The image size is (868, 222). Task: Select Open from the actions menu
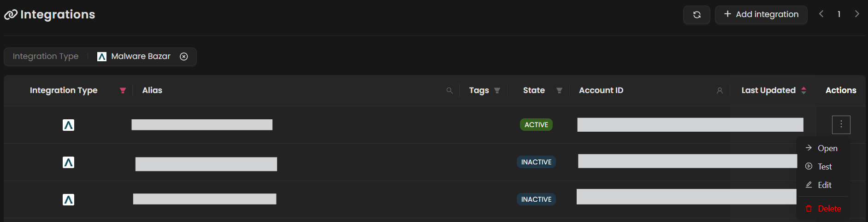click(827, 148)
